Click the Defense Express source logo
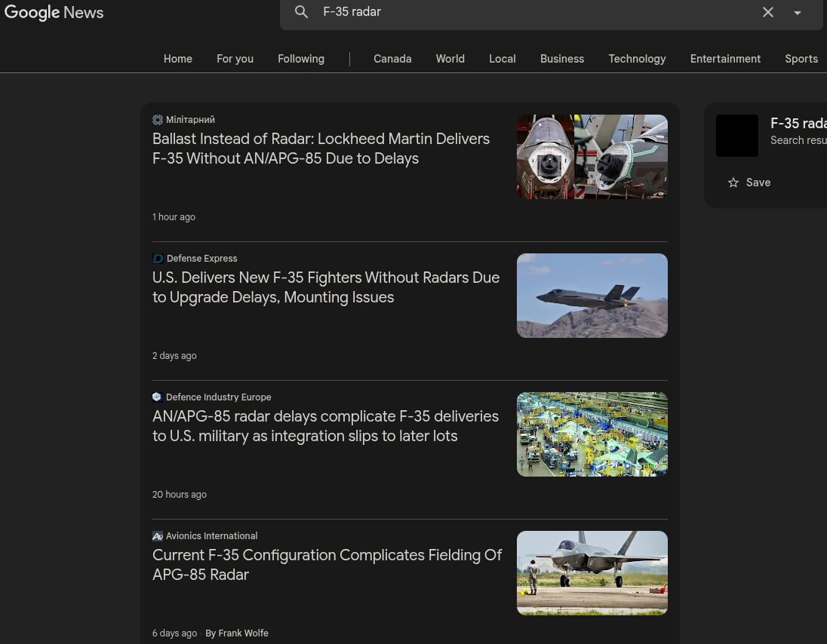This screenshot has height=644, width=827. pyautogui.click(x=158, y=258)
